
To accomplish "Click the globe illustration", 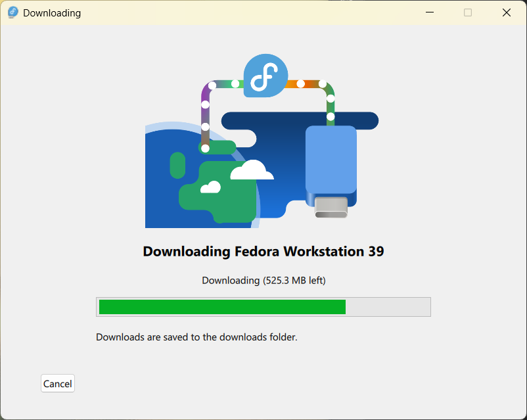I will coord(202,175).
